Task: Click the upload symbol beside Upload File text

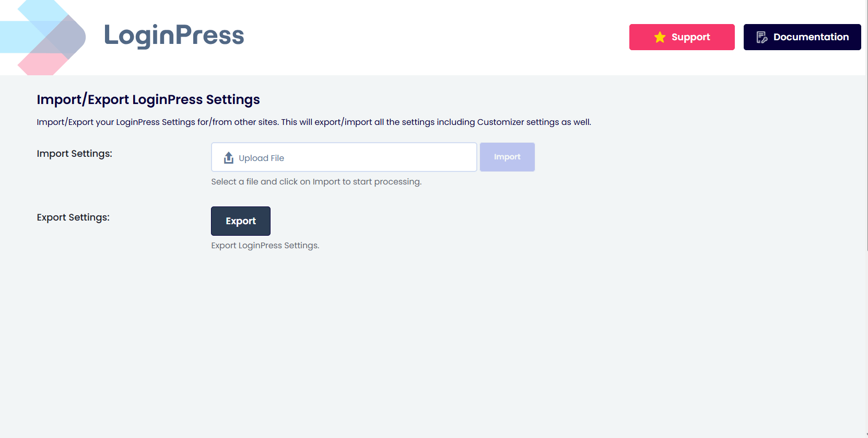Action: pos(228,157)
